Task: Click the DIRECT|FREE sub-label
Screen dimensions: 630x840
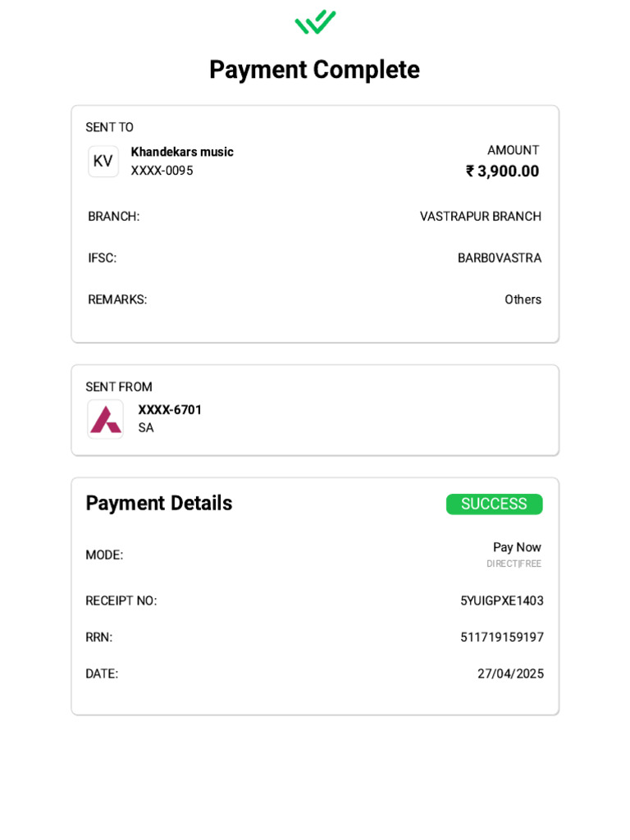Action: coord(514,564)
